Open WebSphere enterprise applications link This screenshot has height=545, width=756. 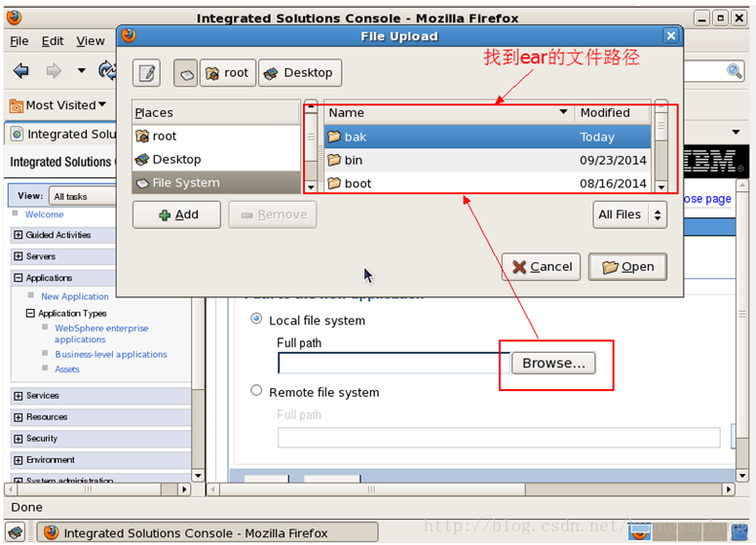[x=101, y=333]
